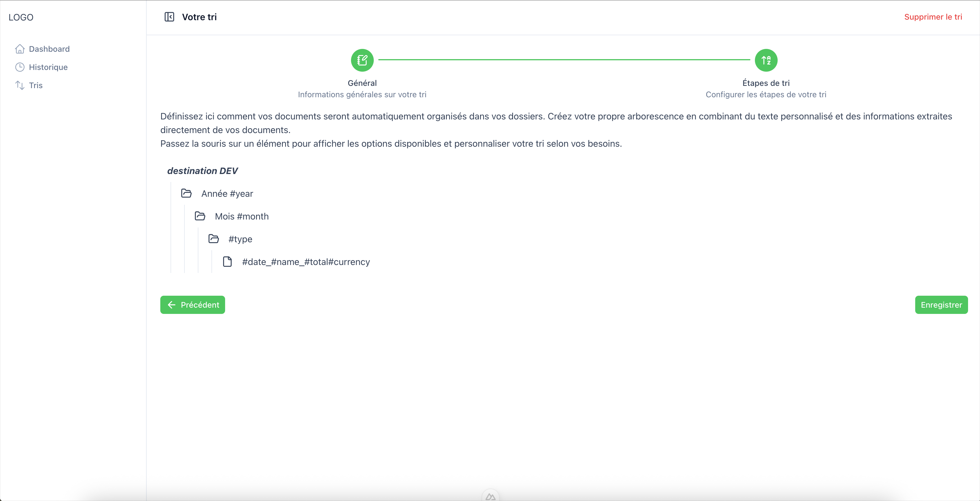Collapse the sidebar panel icon
This screenshot has height=501, width=980.
[x=169, y=17]
